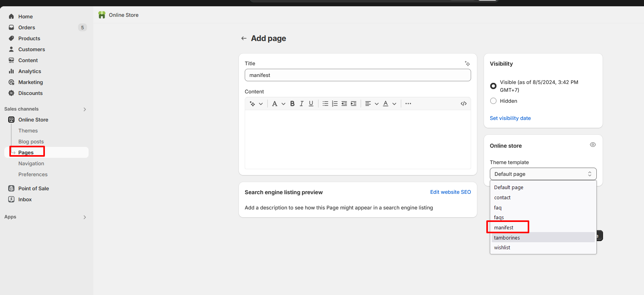
Task: Open the Theme template dropdown
Action: [x=543, y=174]
